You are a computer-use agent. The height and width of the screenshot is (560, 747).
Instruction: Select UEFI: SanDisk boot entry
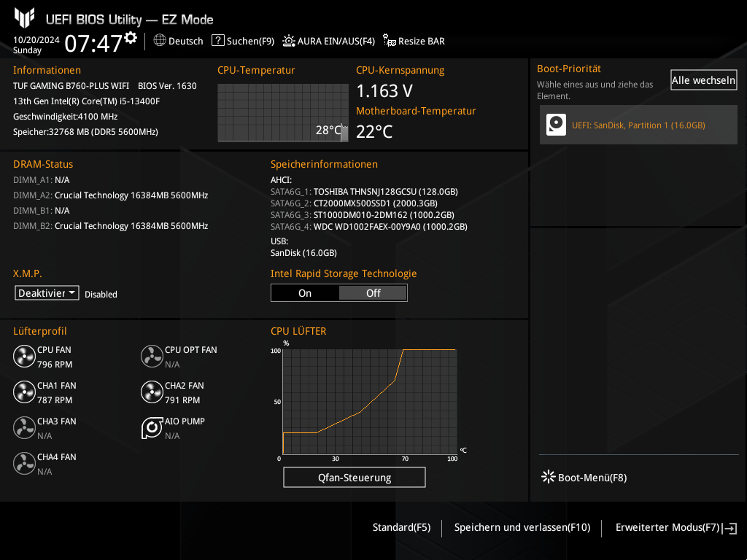click(x=638, y=125)
